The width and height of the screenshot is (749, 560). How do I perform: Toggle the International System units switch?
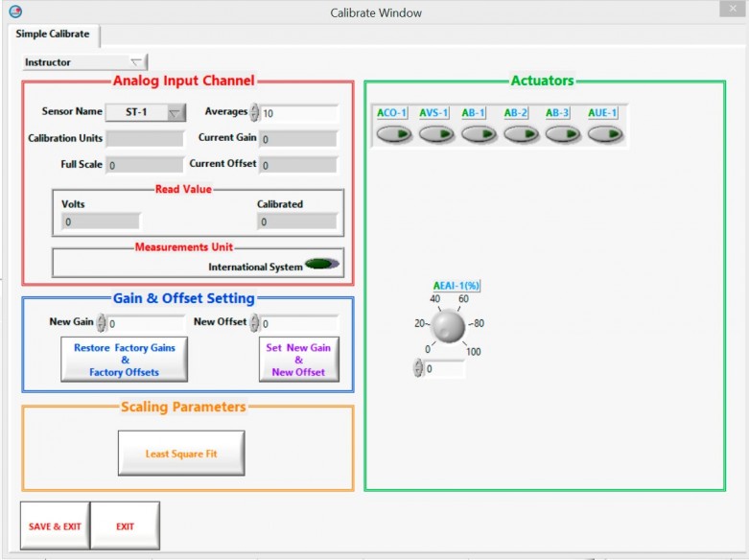coord(322,264)
